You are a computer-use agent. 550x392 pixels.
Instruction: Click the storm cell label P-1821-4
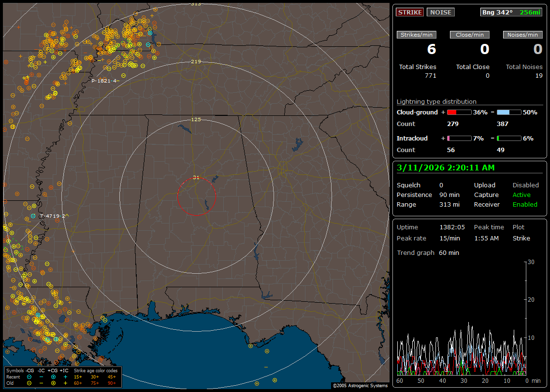(x=105, y=81)
